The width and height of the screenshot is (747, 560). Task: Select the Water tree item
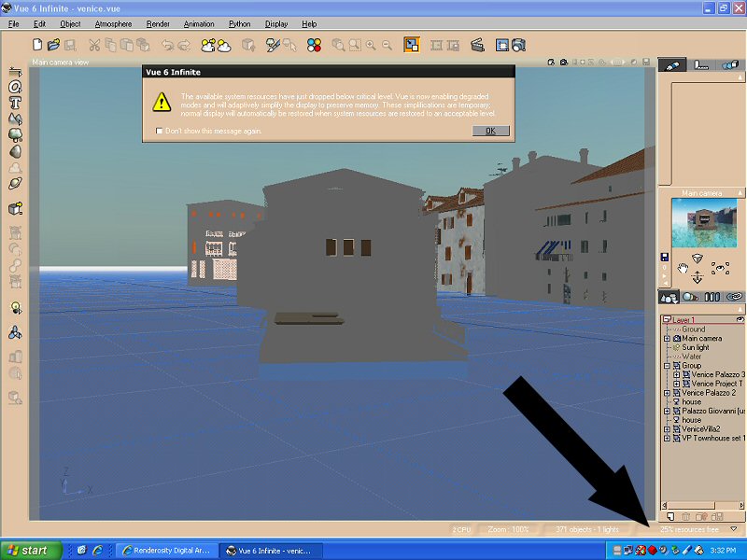pos(691,357)
